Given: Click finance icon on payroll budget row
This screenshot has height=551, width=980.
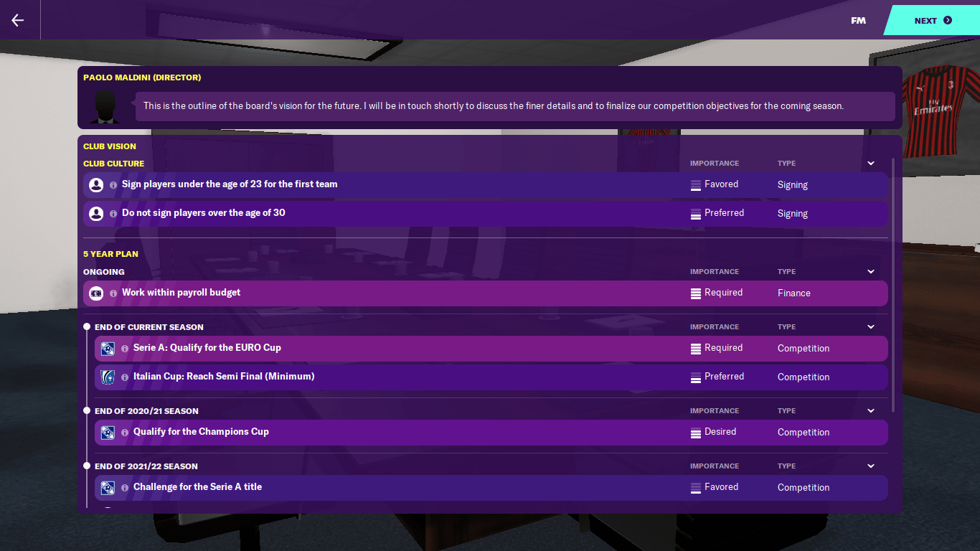Looking at the screenshot, I should coord(96,293).
